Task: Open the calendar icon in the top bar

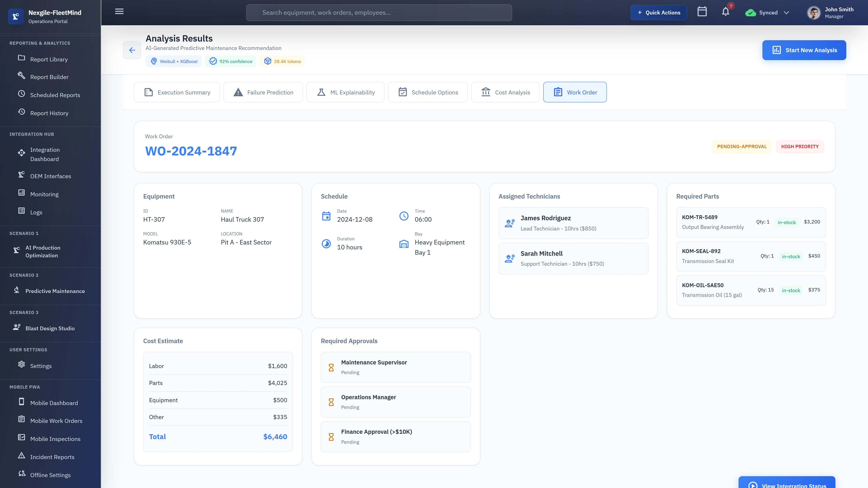Action: click(702, 12)
